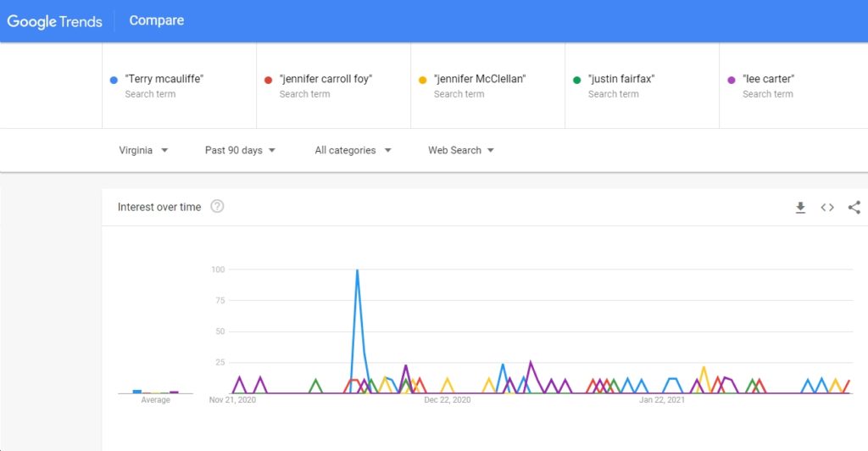This screenshot has width=868, height=451.
Task: Open the All categories dropdown
Action: tap(353, 151)
